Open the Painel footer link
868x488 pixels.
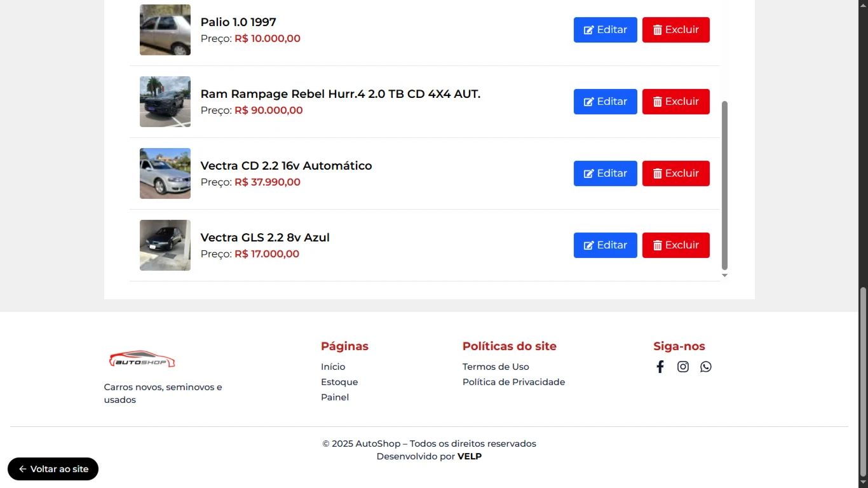(335, 397)
